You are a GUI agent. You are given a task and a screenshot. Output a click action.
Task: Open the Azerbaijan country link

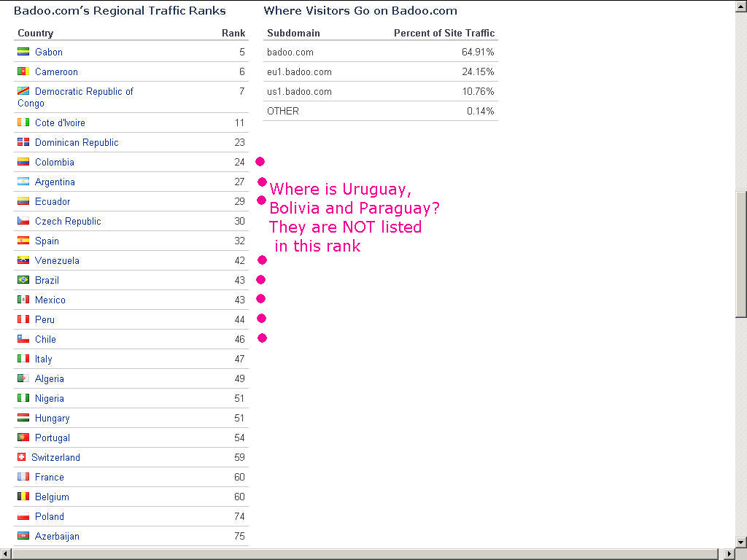[x=57, y=536]
